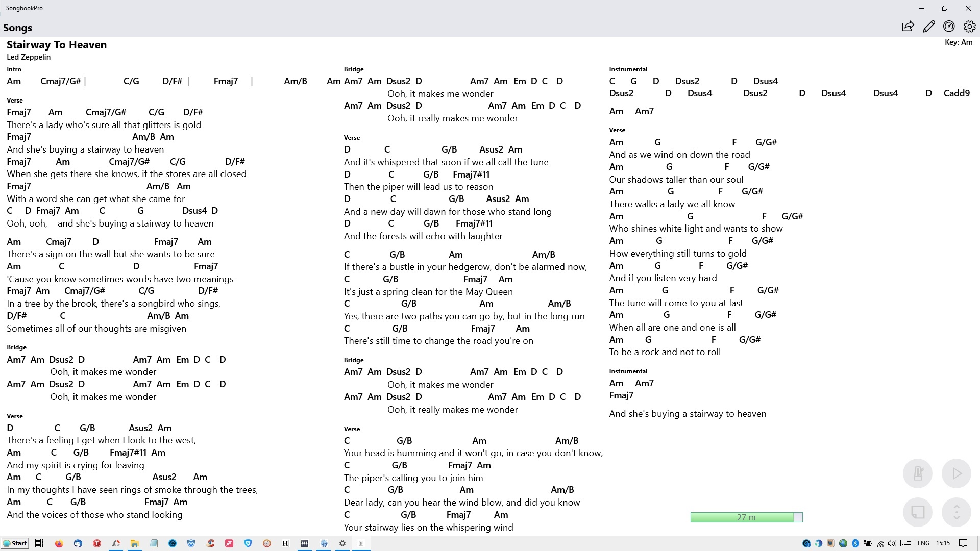Open Task View on the taskbar

[39, 543]
